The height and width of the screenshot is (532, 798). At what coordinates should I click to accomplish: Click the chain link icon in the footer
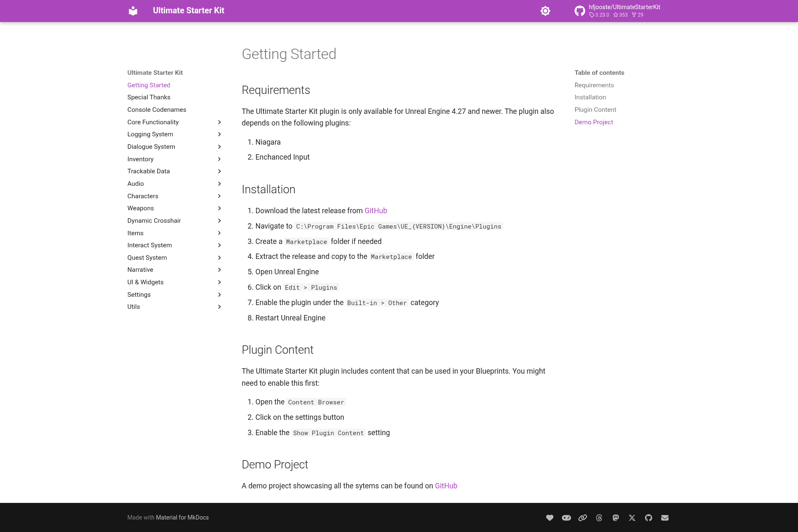pyautogui.click(x=583, y=517)
